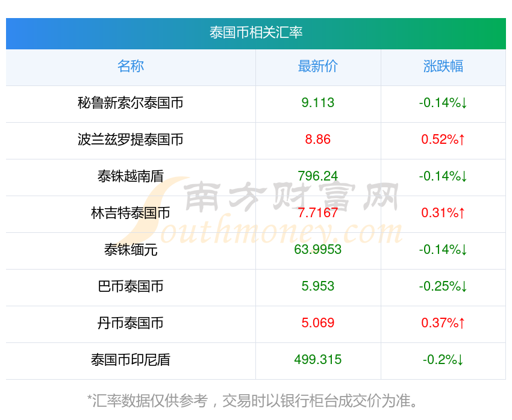Click the 名称 column header
The width and height of the screenshot is (512, 420).
pos(131,66)
